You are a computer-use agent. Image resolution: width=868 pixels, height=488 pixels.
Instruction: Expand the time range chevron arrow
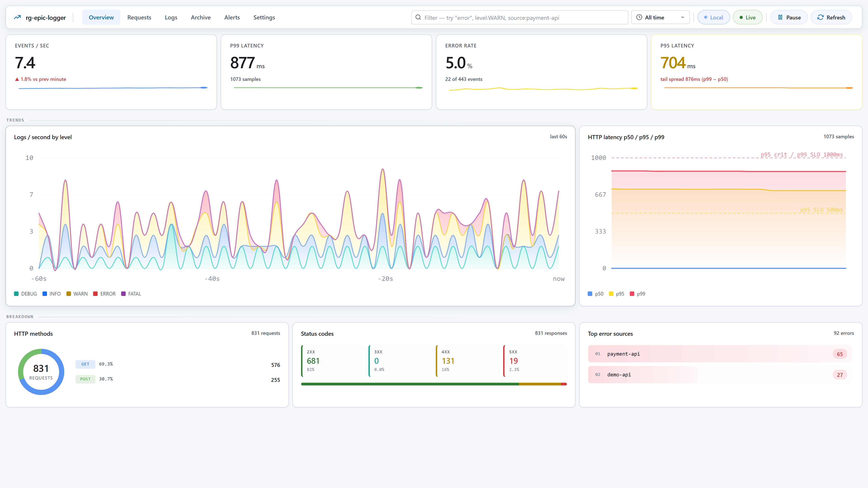[x=683, y=18]
